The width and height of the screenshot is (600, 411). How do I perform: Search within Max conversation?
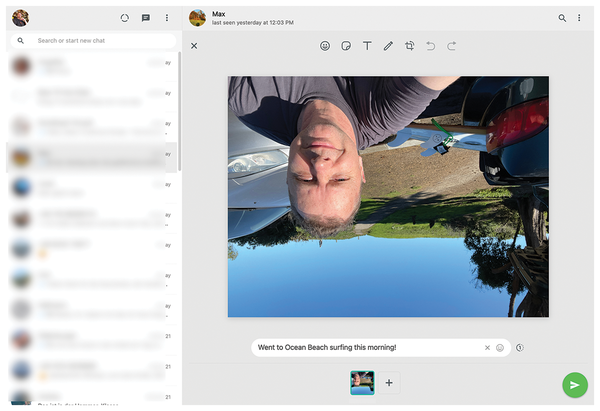click(562, 18)
